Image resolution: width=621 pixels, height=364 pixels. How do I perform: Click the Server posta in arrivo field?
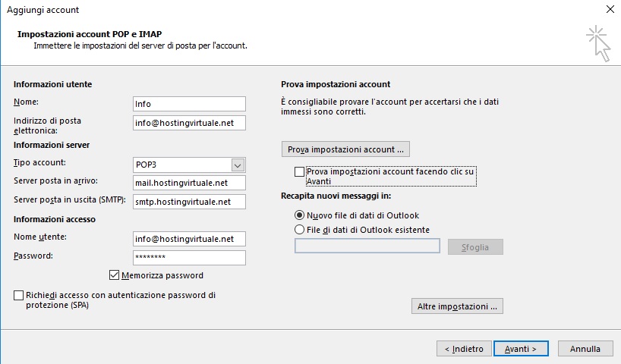click(189, 183)
